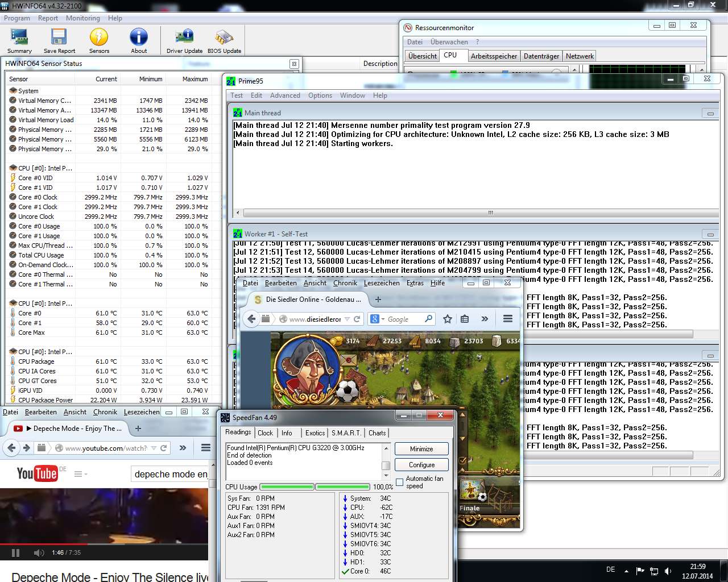Open the Charts tab in SpeedFan
Viewport: 728px width, 582px height.
pos(377,433)
